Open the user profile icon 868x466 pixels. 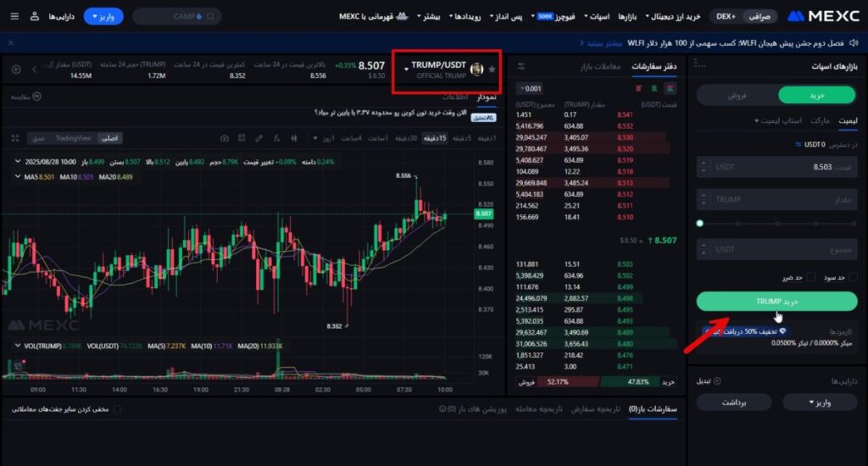(34, 16)
